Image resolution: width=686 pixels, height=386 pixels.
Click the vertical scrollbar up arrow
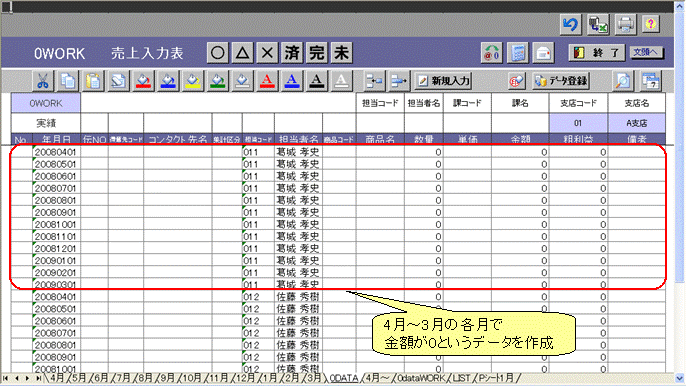[680, 7]
